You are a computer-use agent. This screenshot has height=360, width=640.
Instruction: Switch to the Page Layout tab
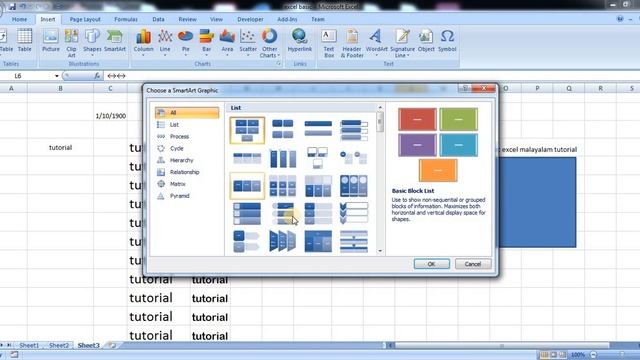point(85,19)
